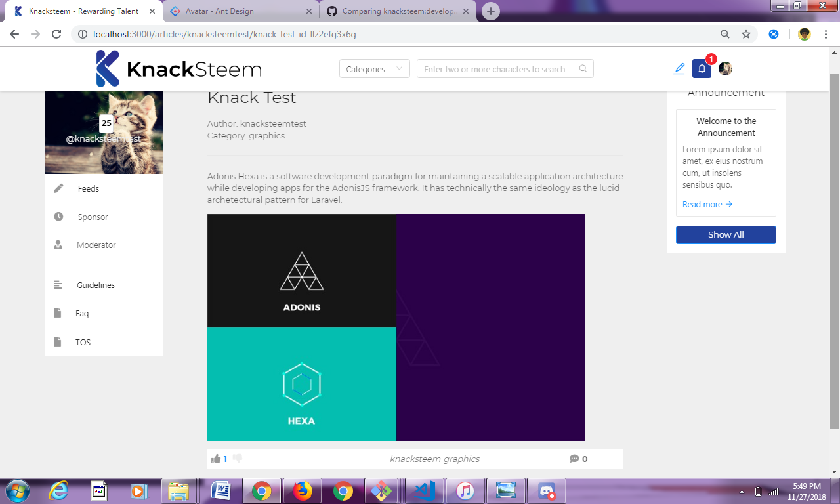Open Microsoft Word from the taskbar
This screenshot has width=840, height=504.
pos(220,491)
